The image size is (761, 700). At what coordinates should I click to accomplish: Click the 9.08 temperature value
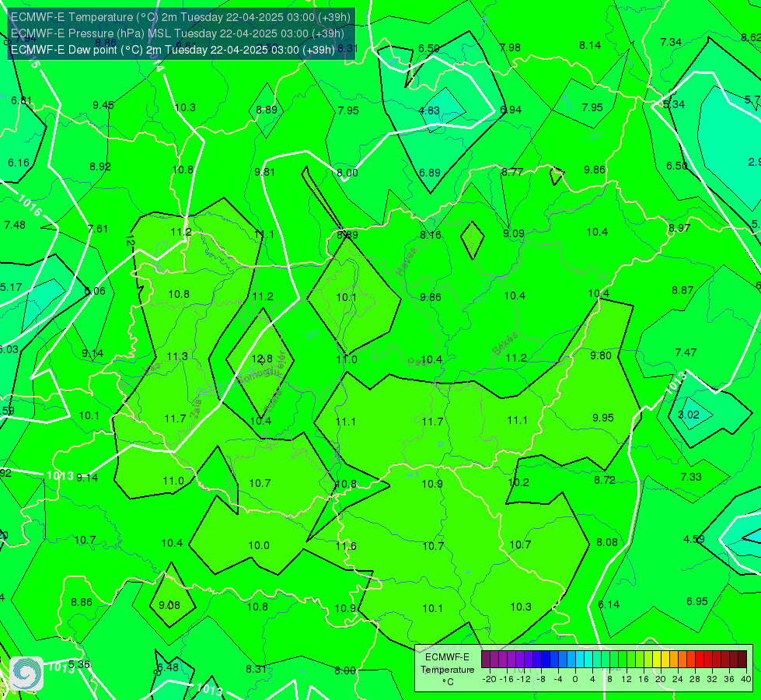pos(169,605)
